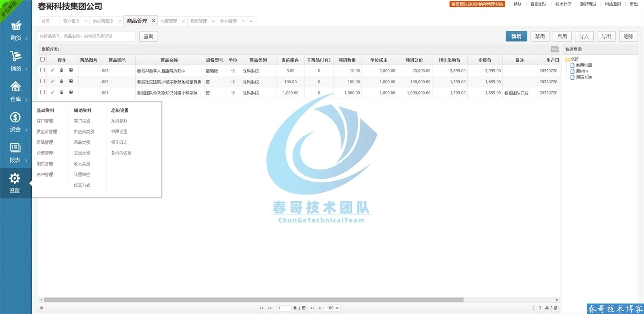Collapse the 快速查询 panel with >> button
This screenshot has height=314, width=644.
(554, 49)
